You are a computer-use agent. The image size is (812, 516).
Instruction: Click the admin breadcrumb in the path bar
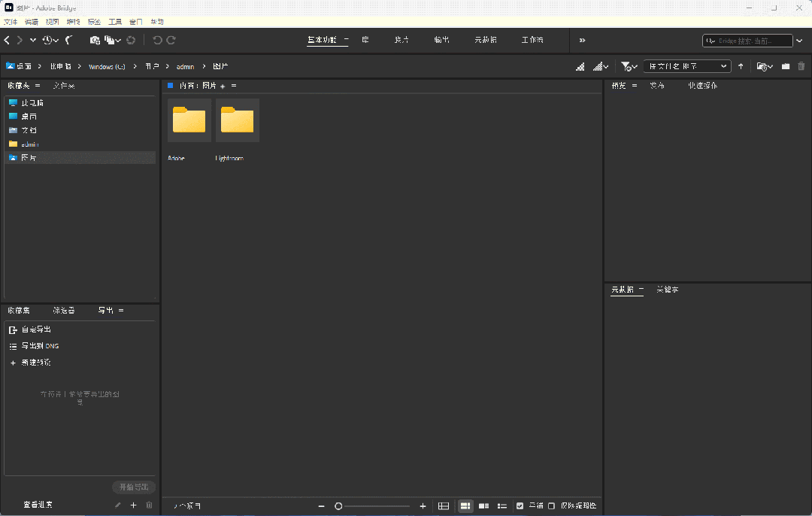click(x=185, y=66)
